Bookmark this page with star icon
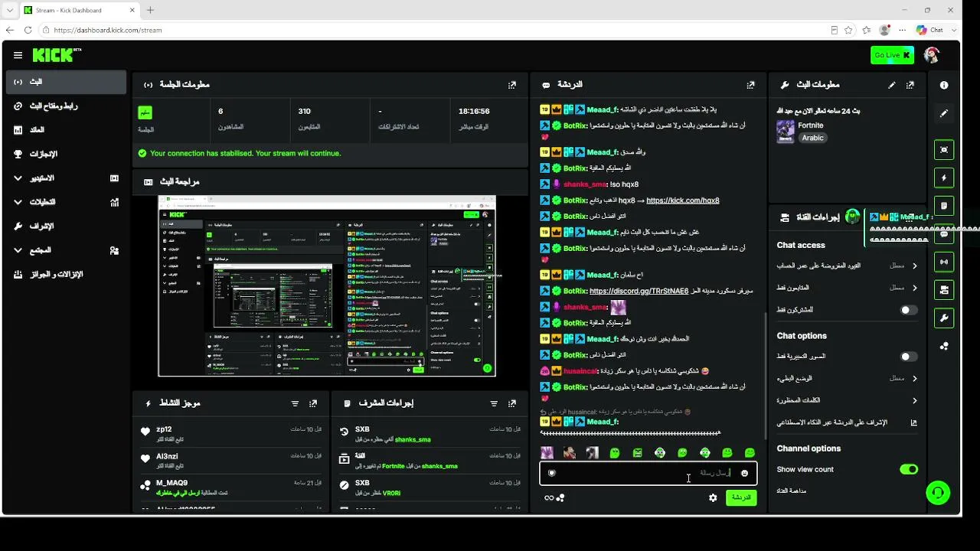980x551 pixels. pyautogui.click(x=848, y=30)
